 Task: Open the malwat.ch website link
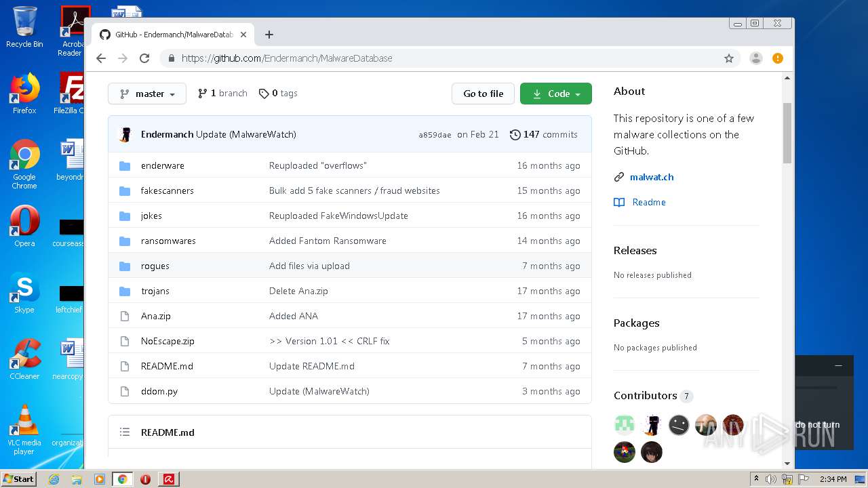click(652, 177)
